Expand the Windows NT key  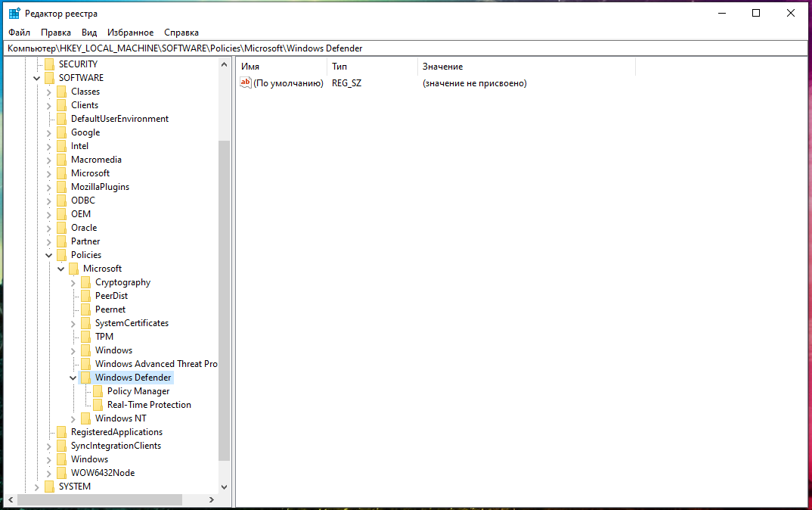(x=73, y=418)
